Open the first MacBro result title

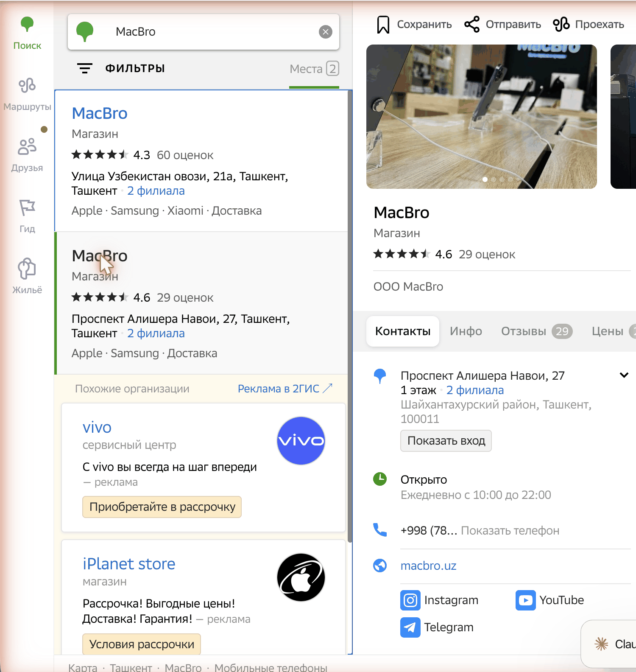(100, 113)
